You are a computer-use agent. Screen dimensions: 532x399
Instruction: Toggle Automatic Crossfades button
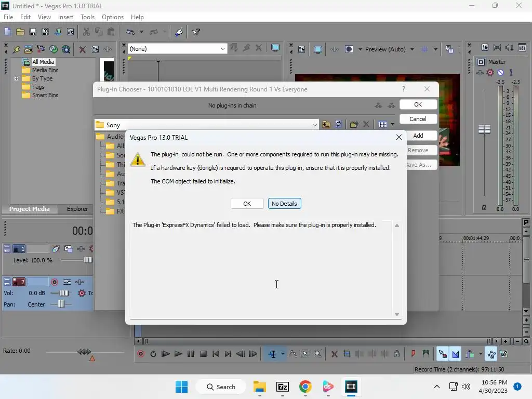[455, 354]
